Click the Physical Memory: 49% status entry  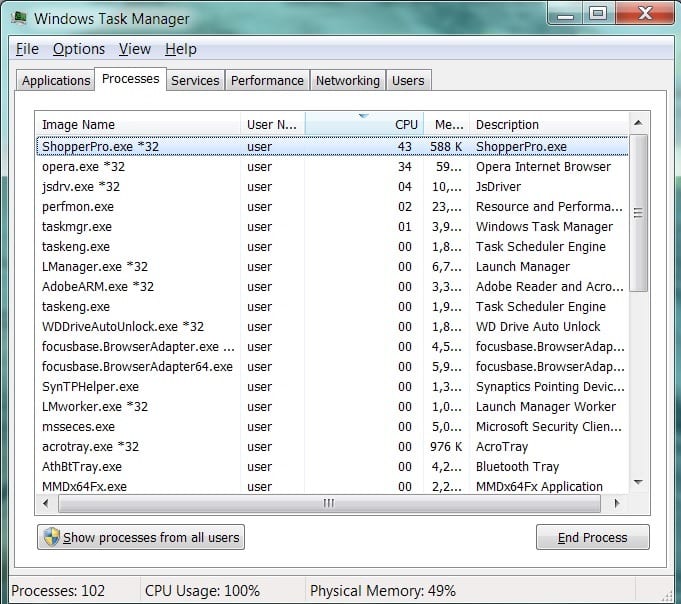click(x=383, y=591)
